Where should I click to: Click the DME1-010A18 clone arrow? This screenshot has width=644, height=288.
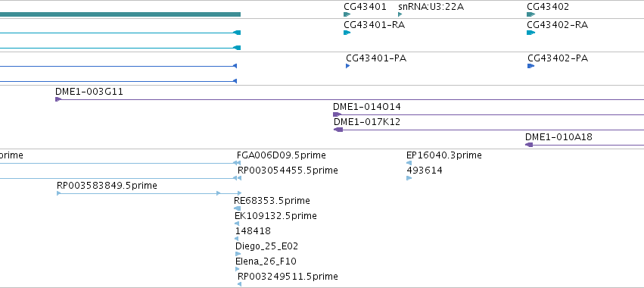click(x=529, y=145)
